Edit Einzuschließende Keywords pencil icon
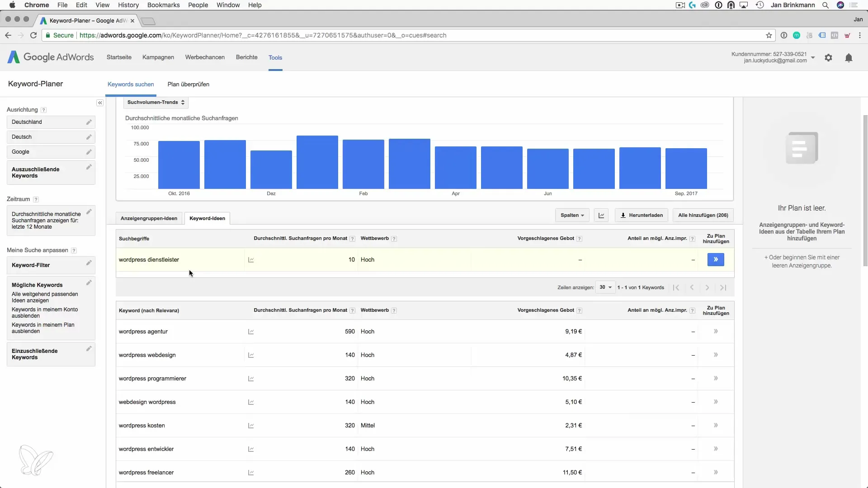The height and width of the screenshot is (488, 868). (x=89, y=349)
